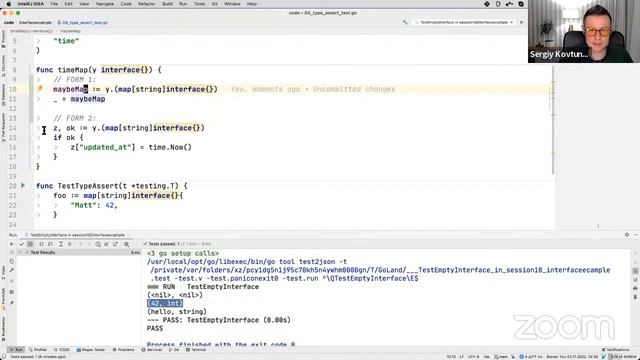
Task: Export test results icon
Action: [116, 244]
